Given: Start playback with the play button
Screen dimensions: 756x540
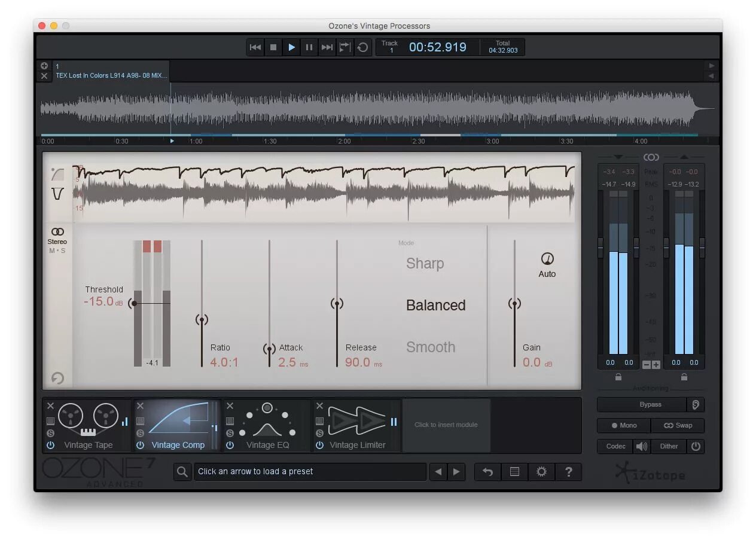Looking at the screenshot, I should pyautogui.click(x=291, y=47).
